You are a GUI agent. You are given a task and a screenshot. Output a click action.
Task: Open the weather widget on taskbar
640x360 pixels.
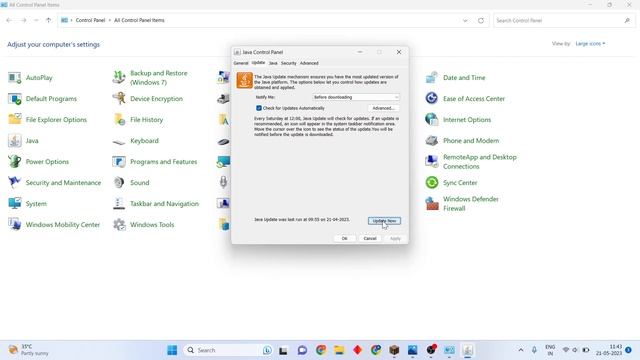click(x=29, y=350)
